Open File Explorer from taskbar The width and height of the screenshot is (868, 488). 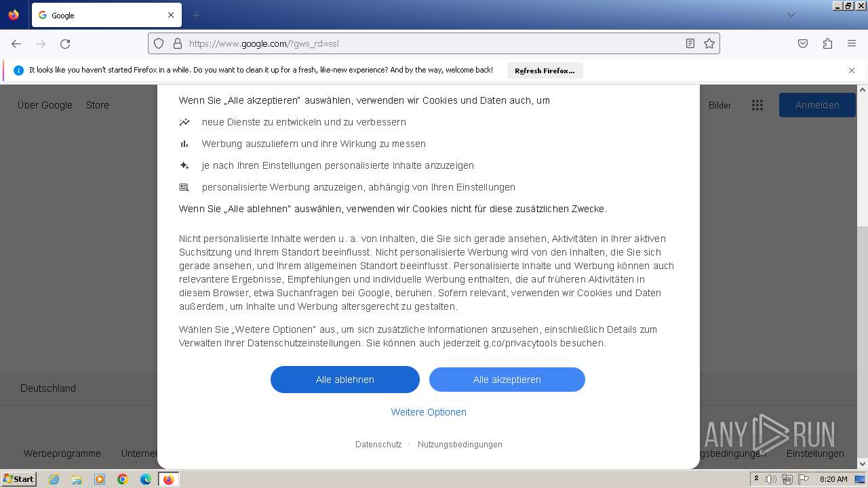click(x=77, y=479)
